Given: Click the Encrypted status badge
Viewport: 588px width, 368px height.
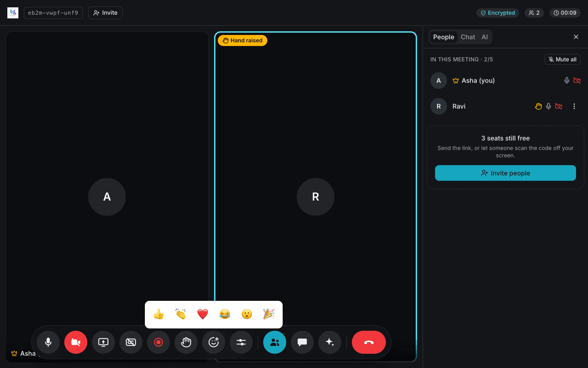Looking at the screenshot, I should coord(498,13).
